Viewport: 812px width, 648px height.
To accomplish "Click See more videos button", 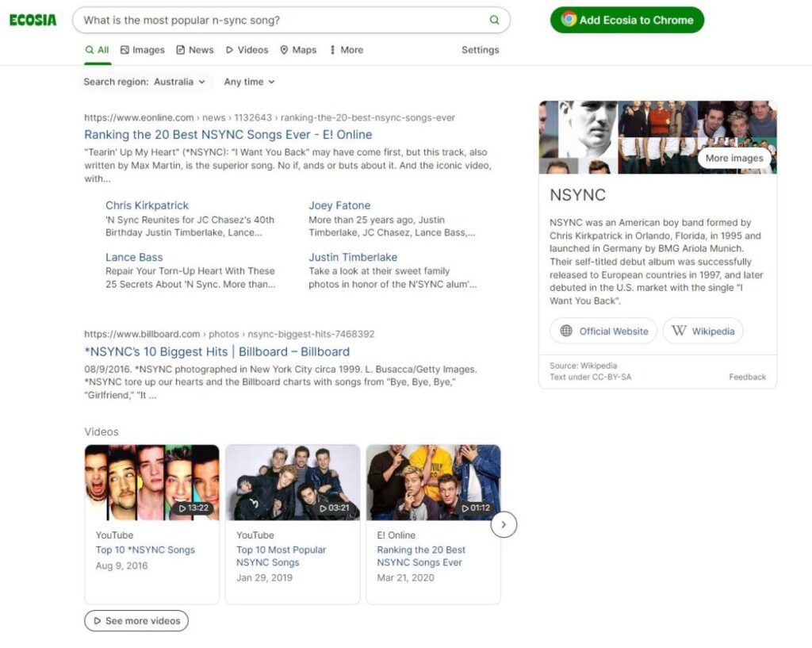I will pyautogui.click(x=136, y=620).
